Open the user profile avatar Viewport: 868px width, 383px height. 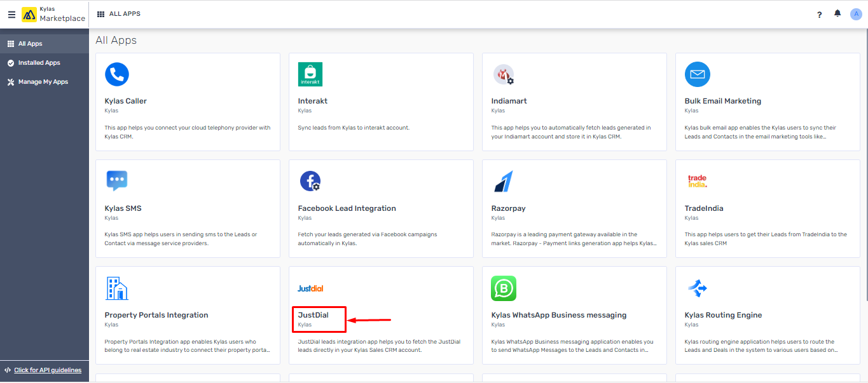[856, 14]
